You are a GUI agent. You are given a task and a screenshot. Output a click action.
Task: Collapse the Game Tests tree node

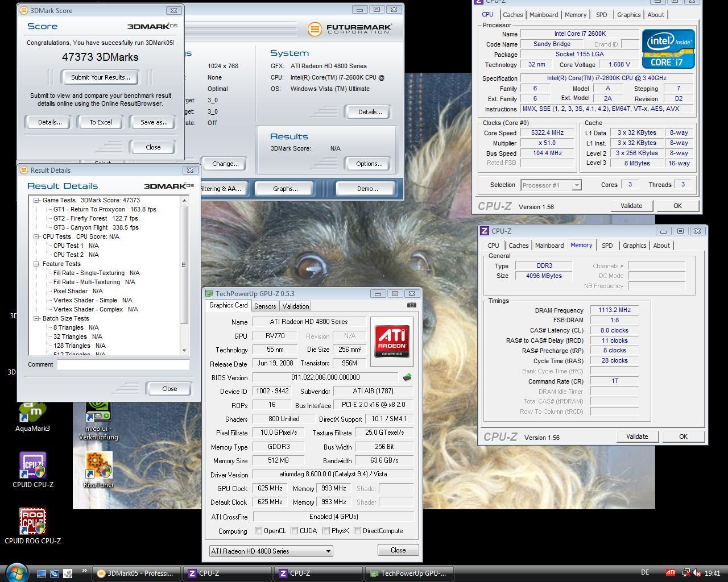36,200
